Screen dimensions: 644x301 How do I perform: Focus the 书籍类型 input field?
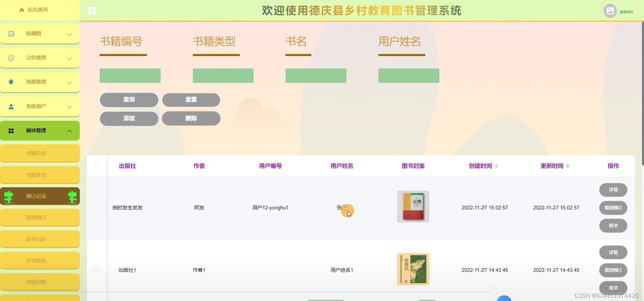[223, 76]
